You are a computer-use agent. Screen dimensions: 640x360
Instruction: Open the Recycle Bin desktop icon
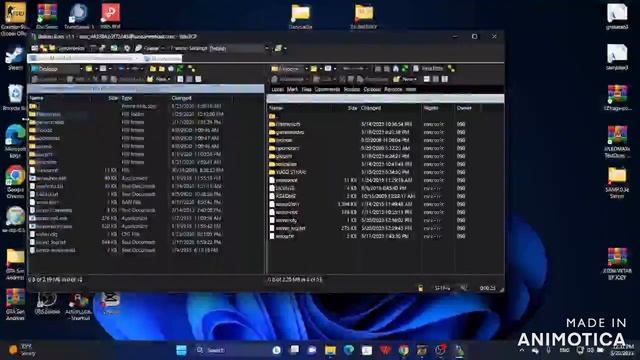point(15,98)
